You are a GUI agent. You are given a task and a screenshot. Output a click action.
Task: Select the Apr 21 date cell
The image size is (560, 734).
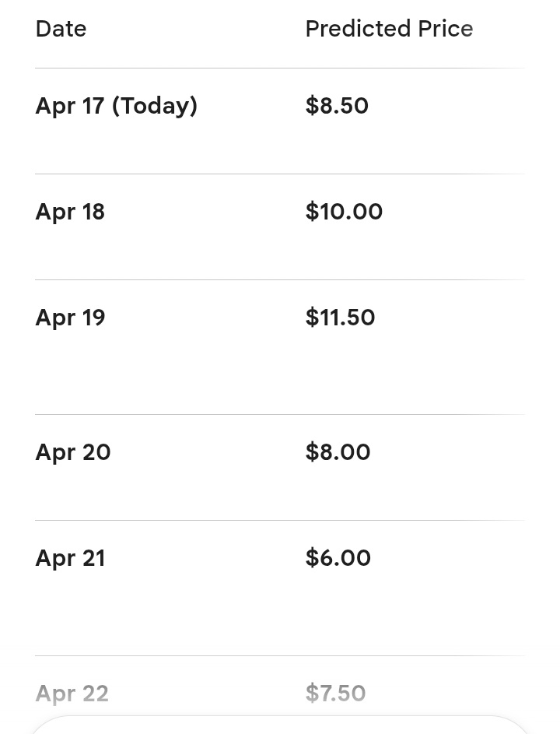click(70, 558)
